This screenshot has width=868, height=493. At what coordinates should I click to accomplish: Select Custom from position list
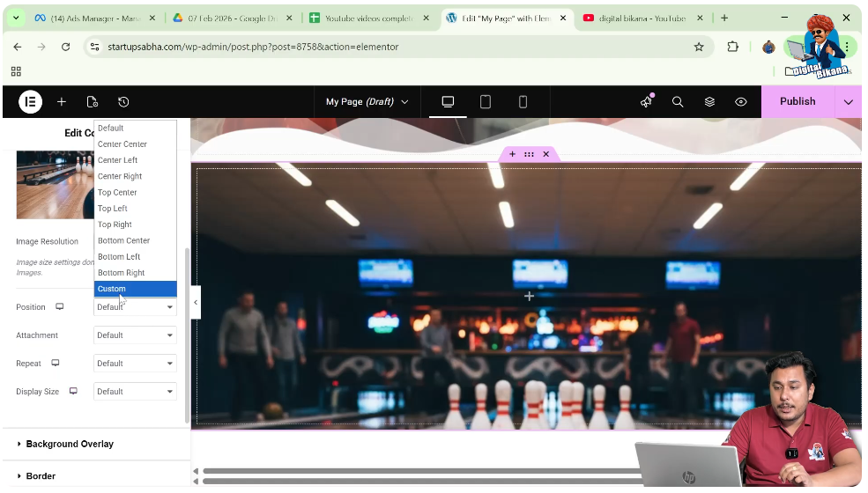click(112, 289)
